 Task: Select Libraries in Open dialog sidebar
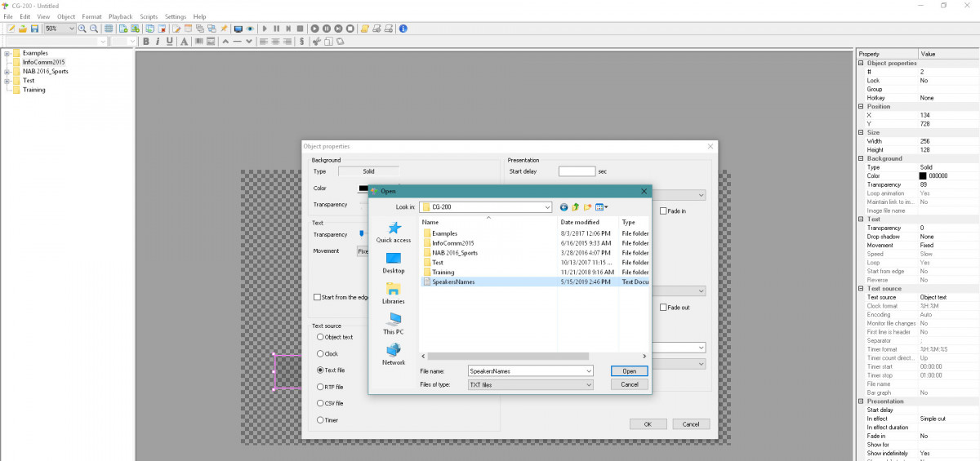pyautogui.click(x=394, y=293)
